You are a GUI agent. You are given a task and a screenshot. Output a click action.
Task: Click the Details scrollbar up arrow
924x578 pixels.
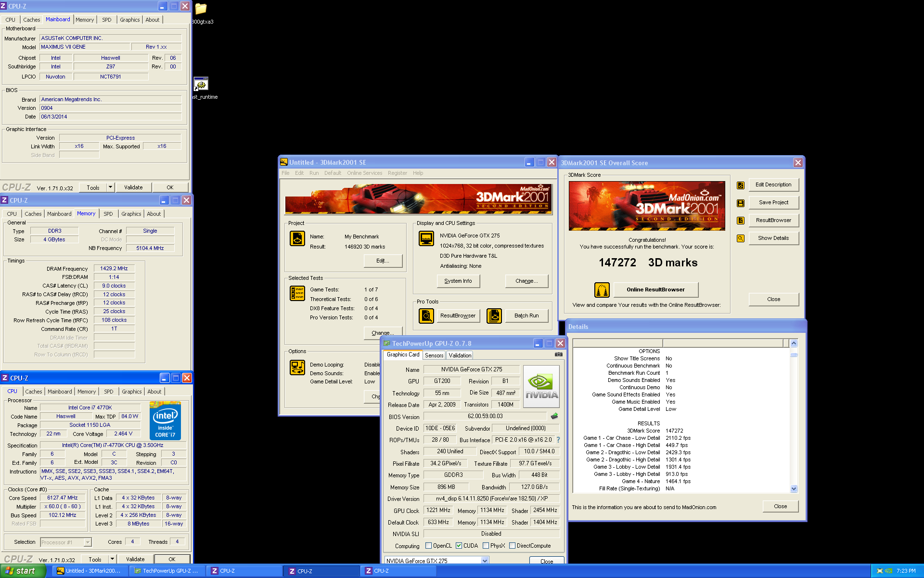(x=794, y=343)
